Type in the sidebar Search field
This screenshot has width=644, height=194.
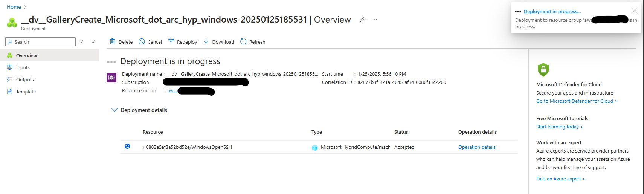click(x=43, y=42)
